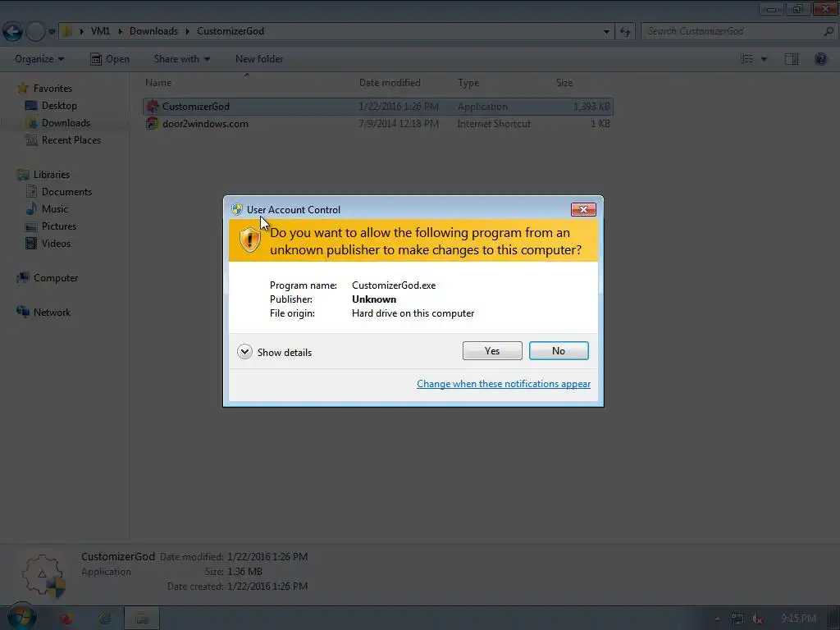The height and width of the screenshot is (630, 840).
Task: Click the UAC warning shield icon
Action: click(249, 240)
